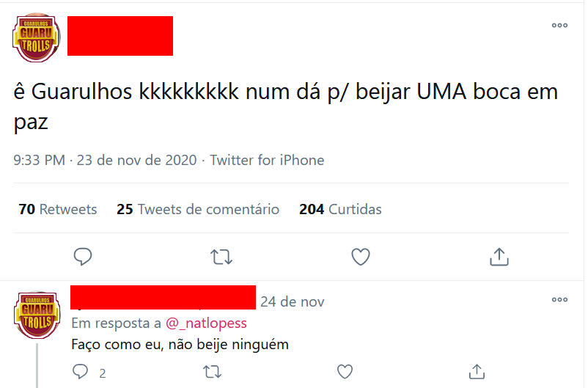Share the main tweet via the share icon
The width and height of the screenshot is (588, 388).
[x=499, y=257]
